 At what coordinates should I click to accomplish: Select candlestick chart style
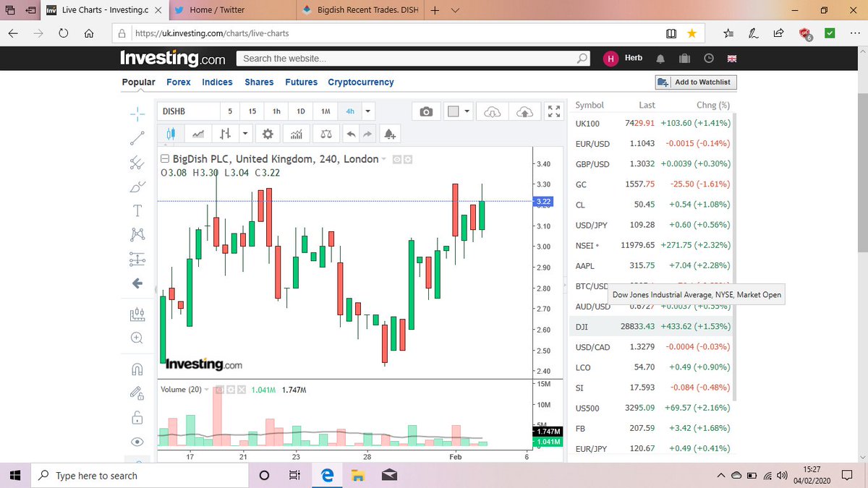(171, 134)
